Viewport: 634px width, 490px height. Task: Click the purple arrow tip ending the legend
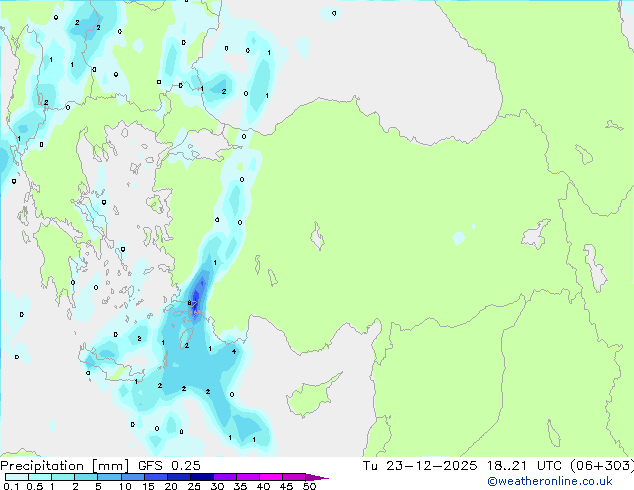[317, 477]
